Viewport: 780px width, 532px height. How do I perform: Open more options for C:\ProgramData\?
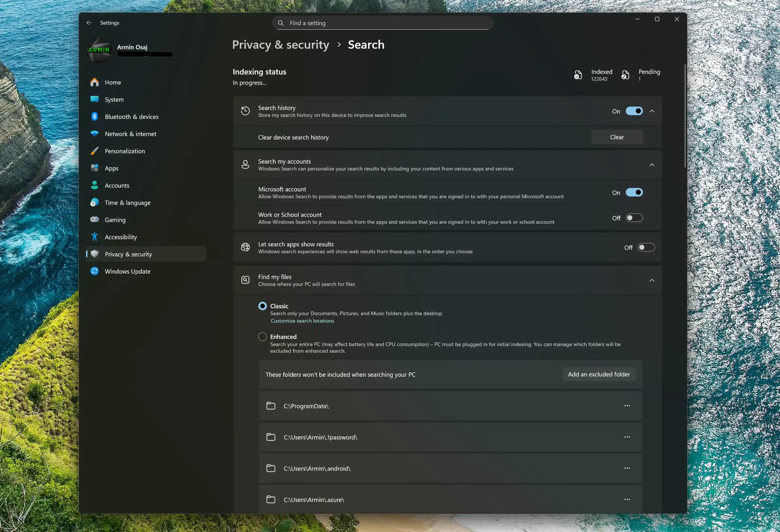coord(627,406)
